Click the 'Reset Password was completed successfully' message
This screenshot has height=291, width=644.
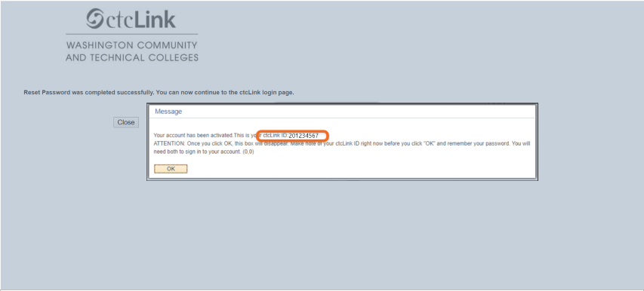[x=159, y=93]
